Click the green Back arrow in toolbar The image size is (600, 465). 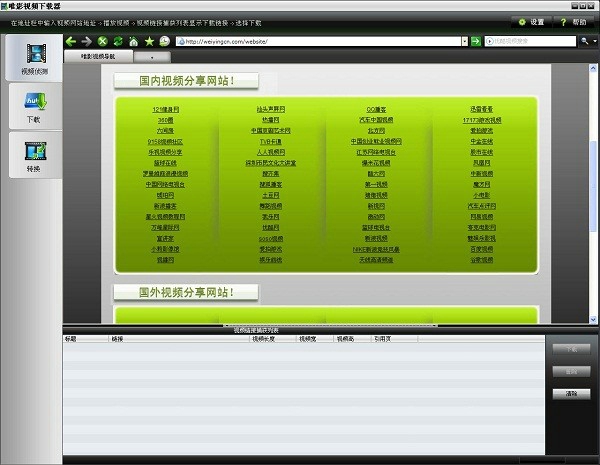[71, 42]
